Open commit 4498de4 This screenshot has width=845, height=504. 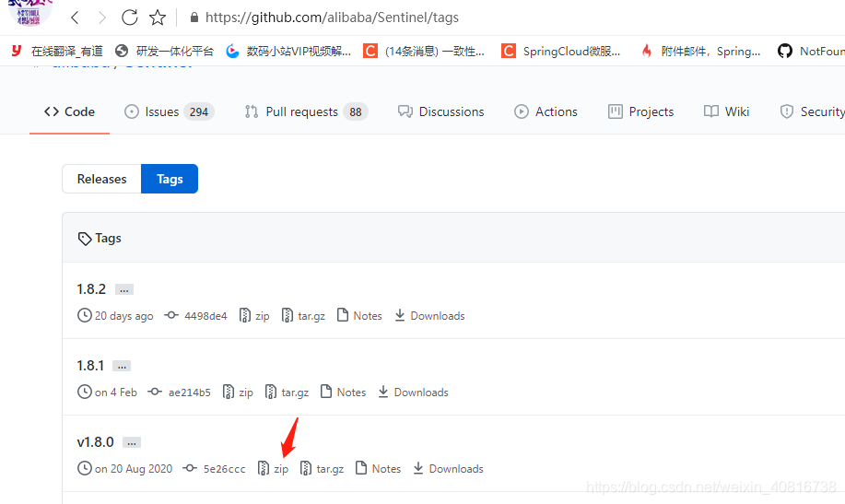pyautogui.click(x=205, y=316)
